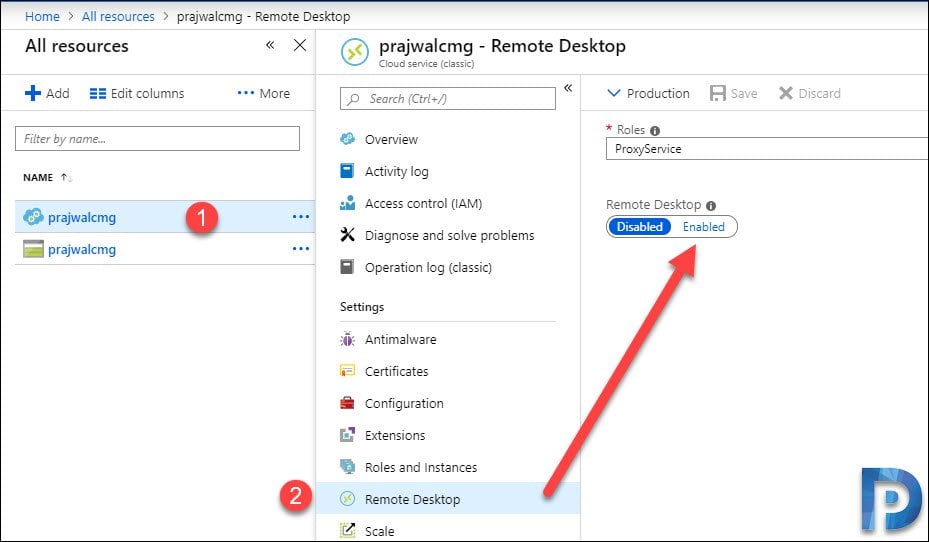Open the More ellipsis menu

[264, 93]
